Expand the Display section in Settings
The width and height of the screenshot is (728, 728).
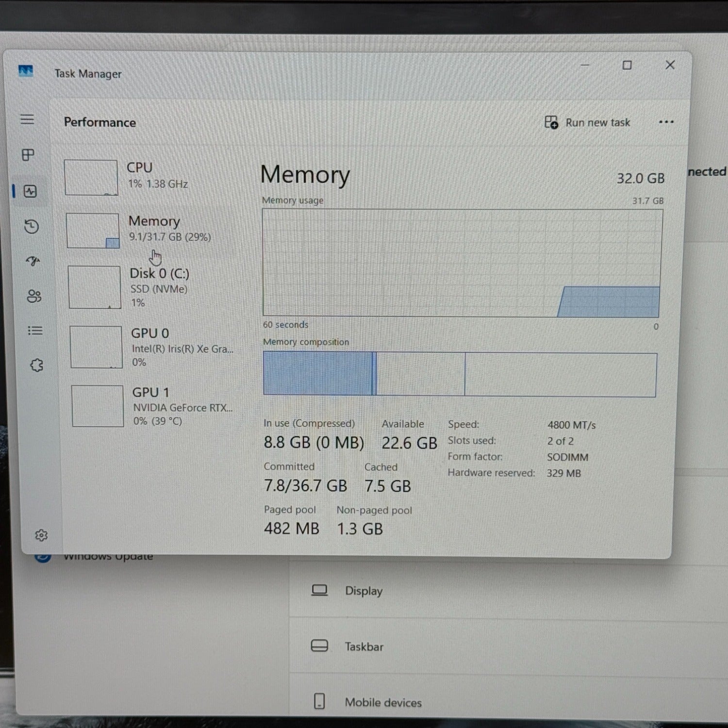point(364,591)
